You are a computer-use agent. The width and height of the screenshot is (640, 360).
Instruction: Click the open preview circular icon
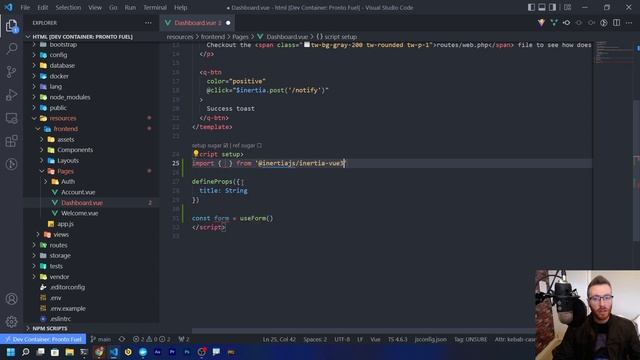click(x=604, y=23)
